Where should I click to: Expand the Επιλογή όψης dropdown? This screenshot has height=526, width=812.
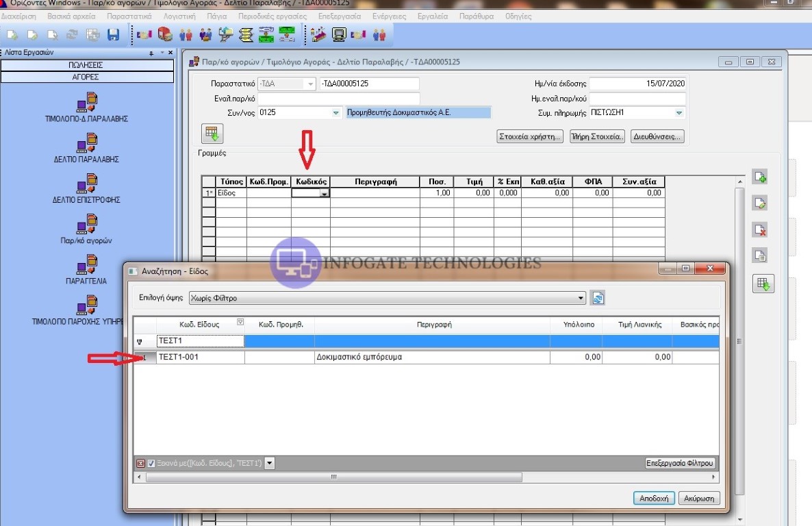coord(581,299)
